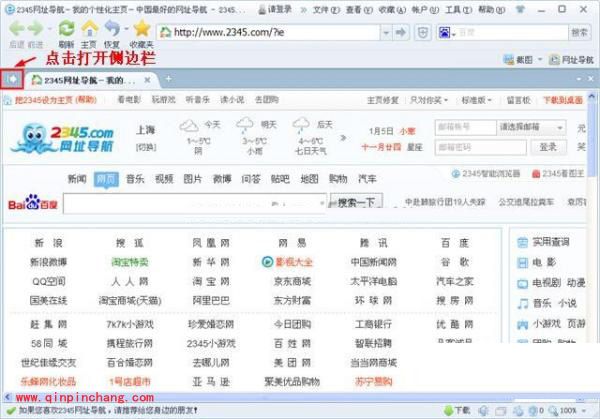The width and height of the screenshot is (600, 419).
Task: Click the 实用查询 sidebar icon
Action: [x=522, y=243]
